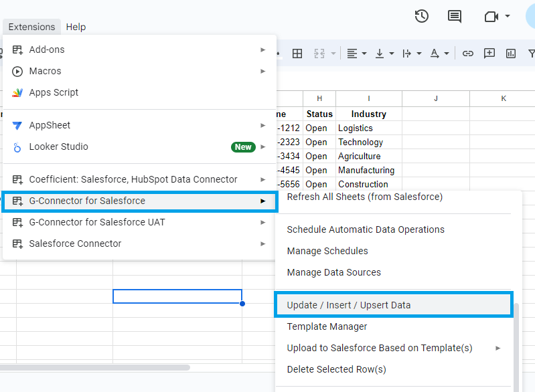Open the comments panel icon
Image resolution: width=535 pixels, height=392 pixels.
tap(455, 16)
